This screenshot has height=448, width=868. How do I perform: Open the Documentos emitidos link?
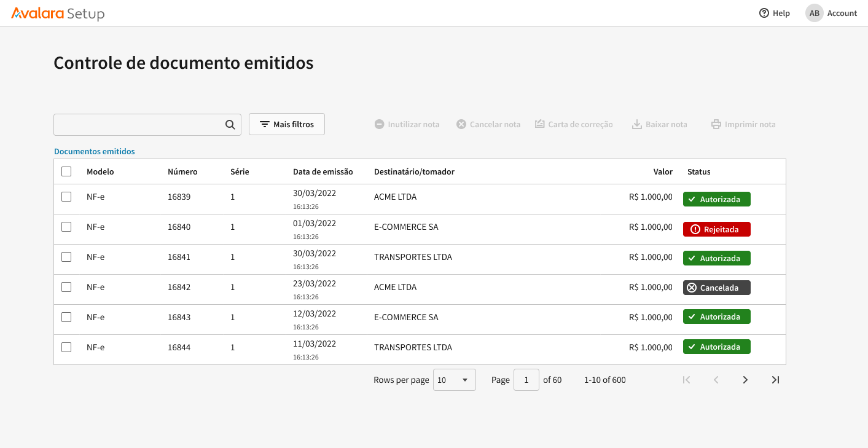tap(95, 151)
